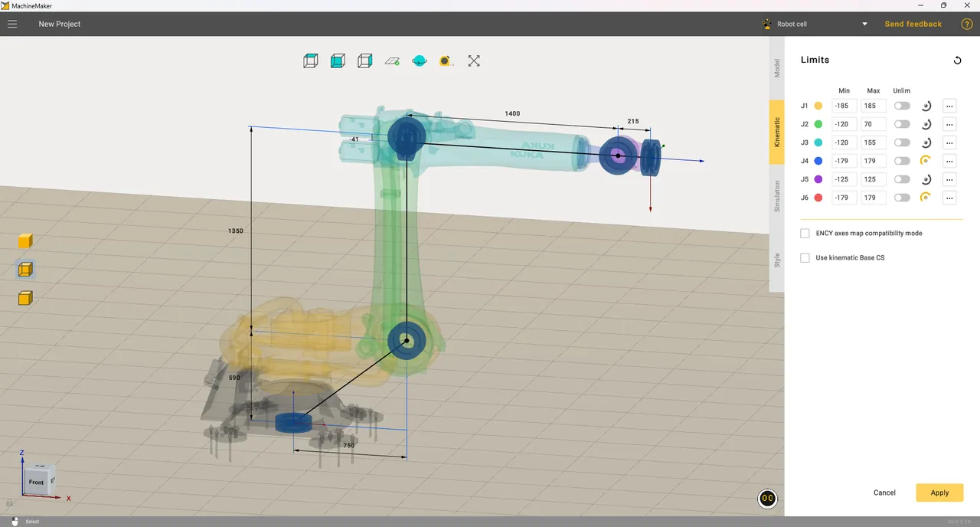Open J1 more options button

[x=949, y=106]
